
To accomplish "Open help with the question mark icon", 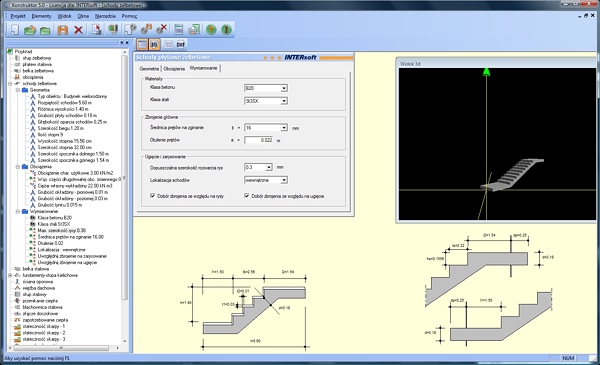I will (x=211, y=29).
